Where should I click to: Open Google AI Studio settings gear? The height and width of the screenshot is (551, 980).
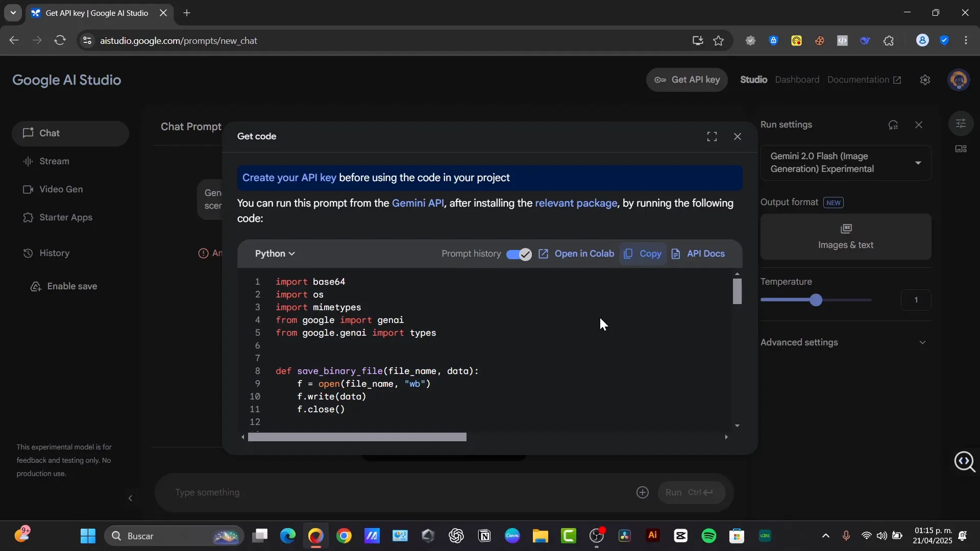[925, 80]
